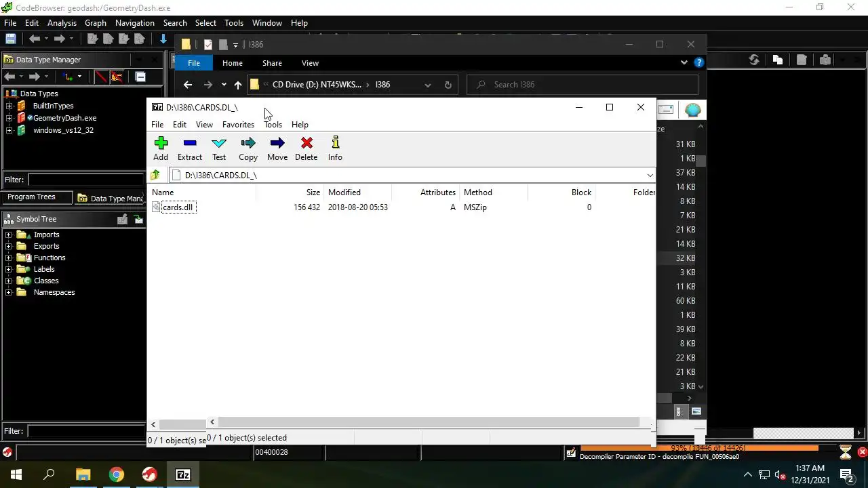Screen dimensions: 868x488
Task: Open the notification center icon
Action: pyautogui.click(x=847, y=474)
